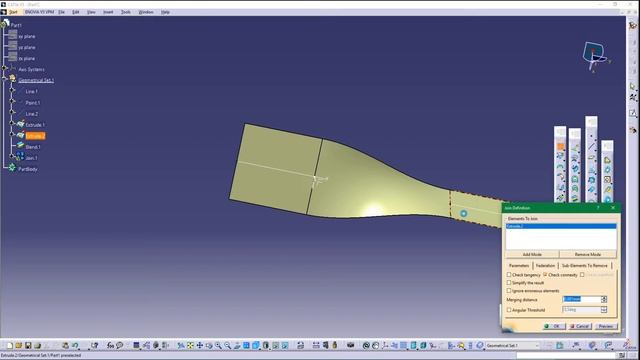Select PartBody in the specification tree
This screenshot has width=640, height=360.
tap(28, 169)
